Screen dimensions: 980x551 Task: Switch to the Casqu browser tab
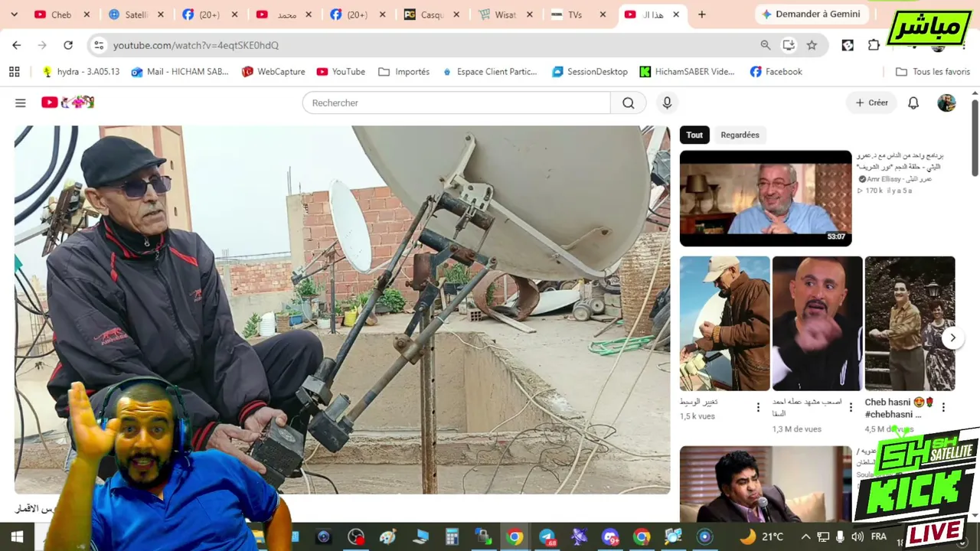pos(431,15)
